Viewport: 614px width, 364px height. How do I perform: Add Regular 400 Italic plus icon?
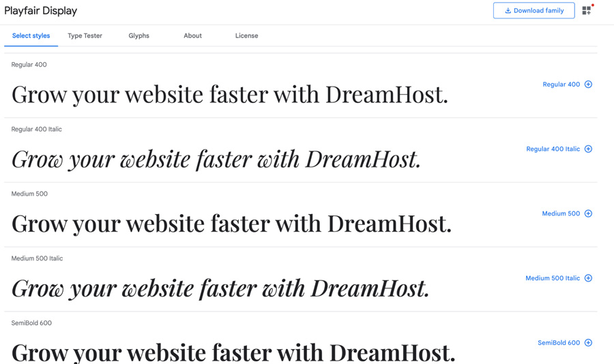(588, 149)
